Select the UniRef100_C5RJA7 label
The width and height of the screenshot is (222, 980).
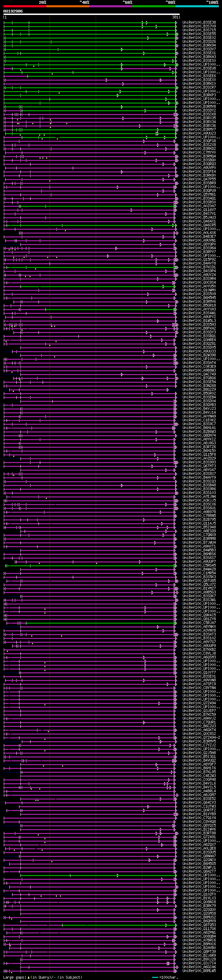tap(199, 623)
